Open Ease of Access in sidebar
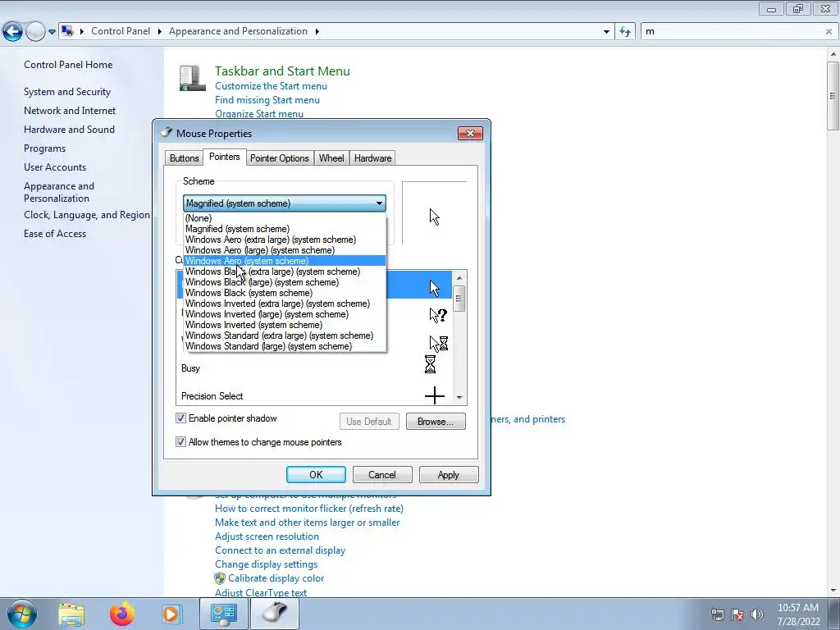The height and width of the screenshot is (630, 840). (x=55, y=234)
